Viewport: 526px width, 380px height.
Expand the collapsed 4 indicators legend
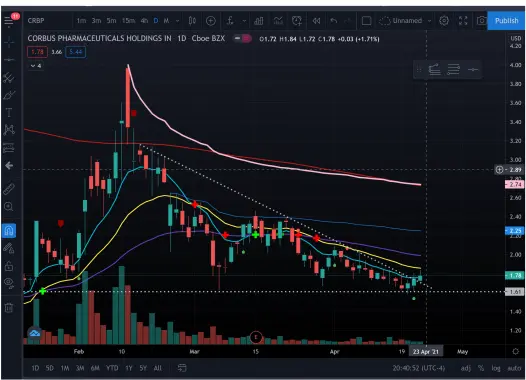coord(36,66)
